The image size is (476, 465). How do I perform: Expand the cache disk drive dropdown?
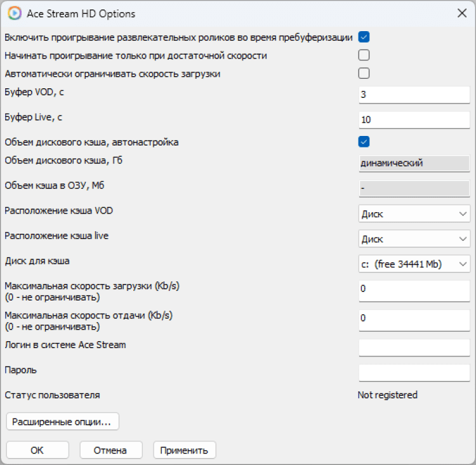click(x=414, y=264)
